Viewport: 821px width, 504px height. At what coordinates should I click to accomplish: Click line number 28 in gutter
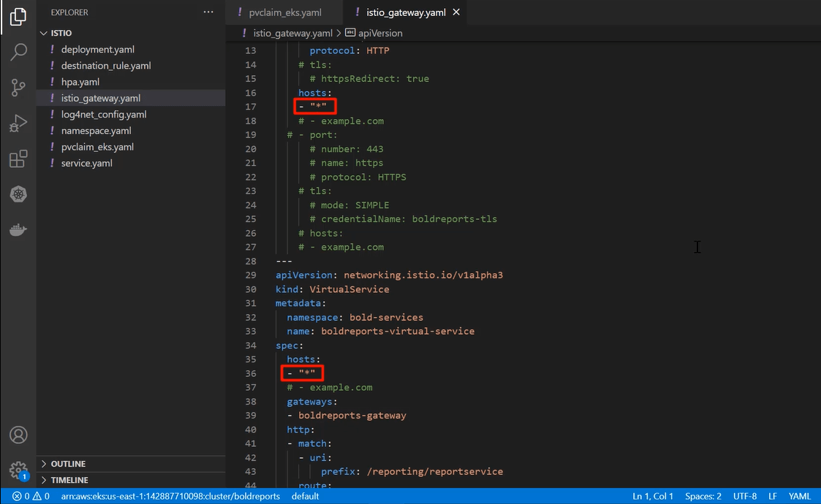[x=250, y=261]
